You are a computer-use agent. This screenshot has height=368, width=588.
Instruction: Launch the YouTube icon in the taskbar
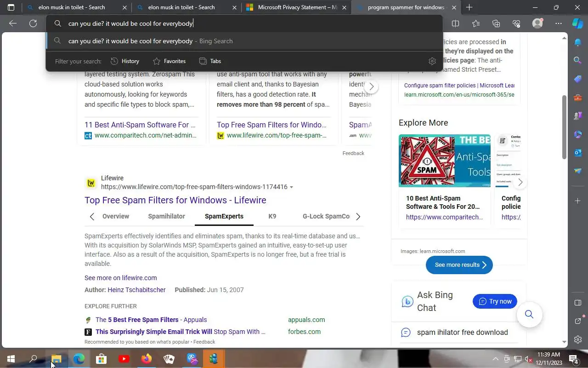[x=124, y=359]
